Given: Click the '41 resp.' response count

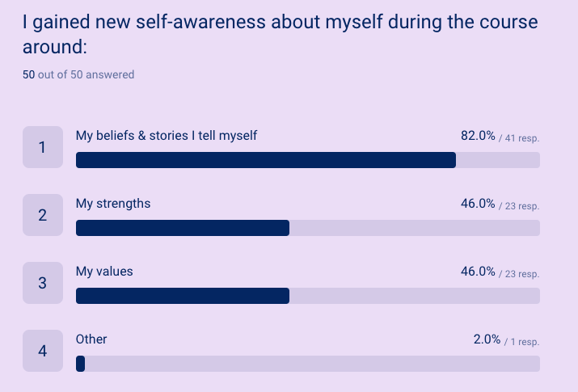Looking at the screenshot, I should (x=521, y=138).
